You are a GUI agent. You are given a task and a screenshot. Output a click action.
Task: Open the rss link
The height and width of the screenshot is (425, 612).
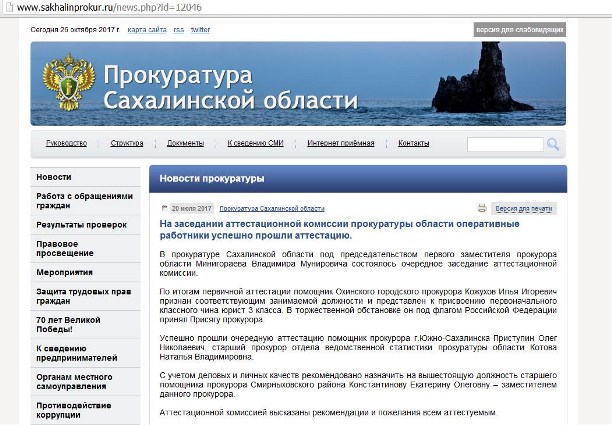point(179,30)
